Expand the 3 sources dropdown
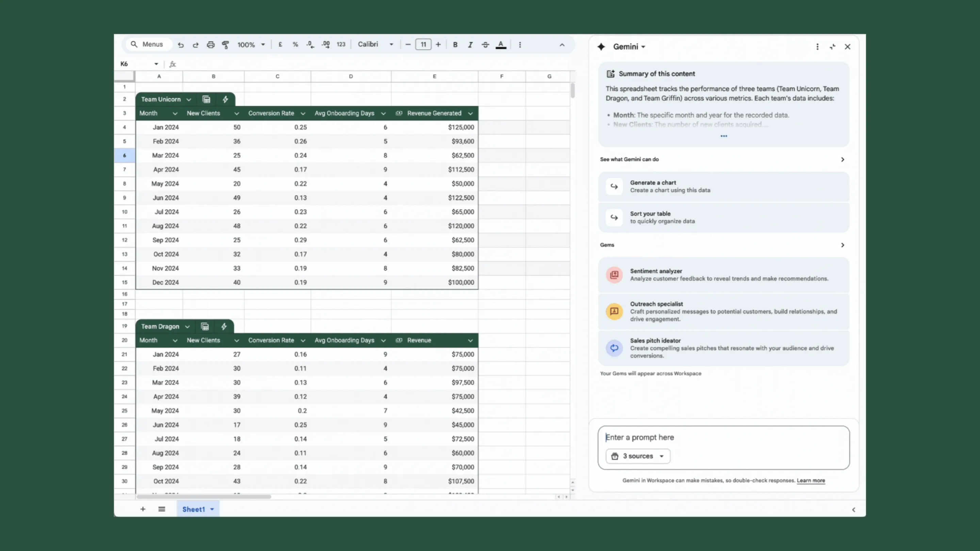 tap(638, 456)
